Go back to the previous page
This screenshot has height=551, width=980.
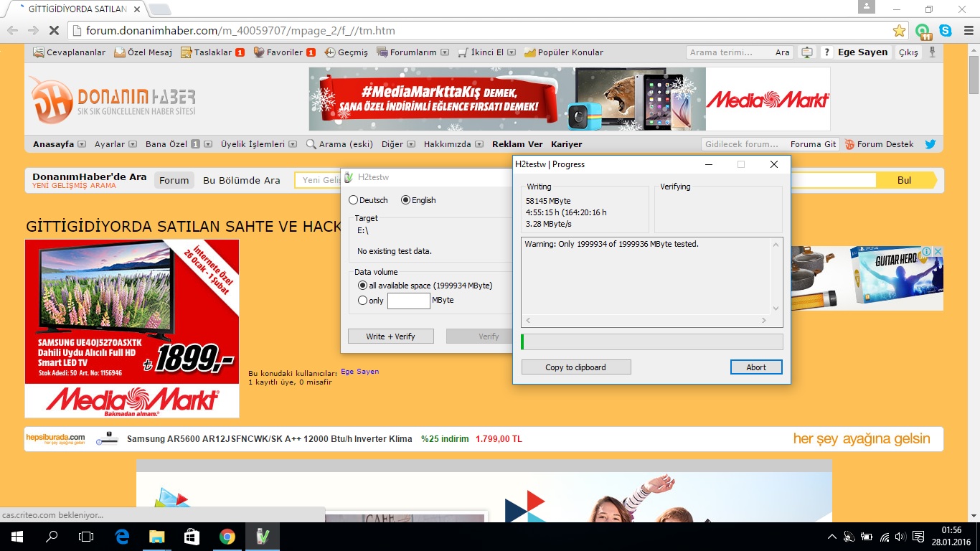[x=12, y=31]
